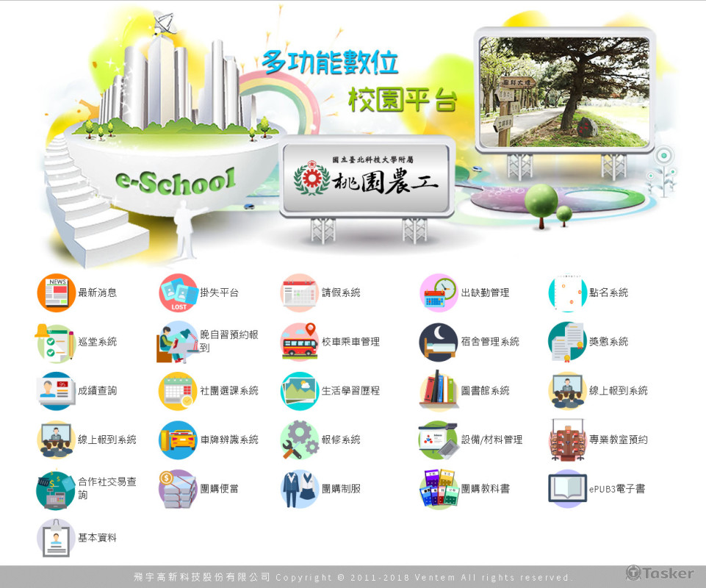Open the 點名系統 roll call icon

click(x=566, y=293)
